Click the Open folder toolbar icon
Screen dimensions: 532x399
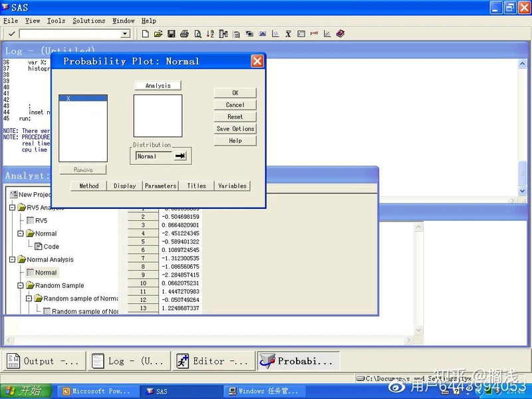pos(158,34)
